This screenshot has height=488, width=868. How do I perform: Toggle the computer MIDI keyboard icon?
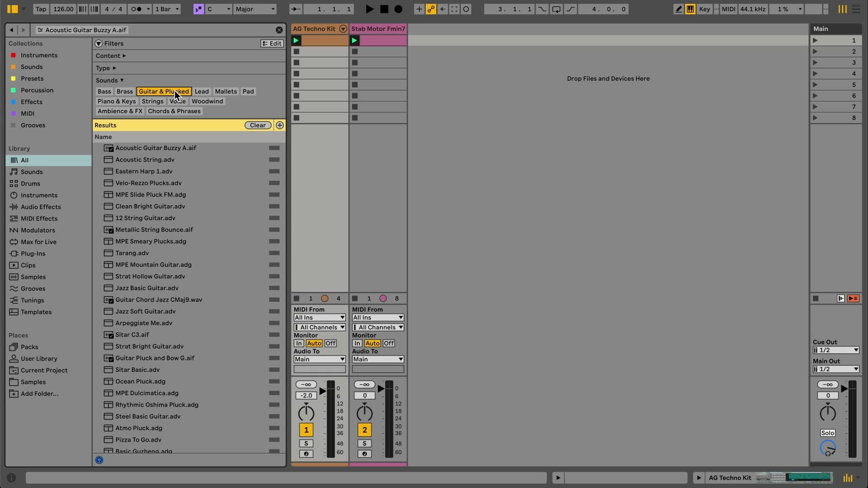tap(690, 9)
